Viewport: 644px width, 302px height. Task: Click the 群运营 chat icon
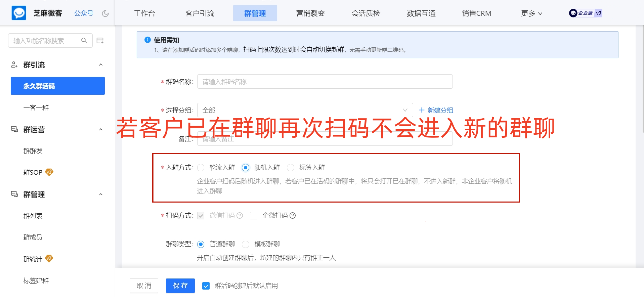point(14,129)
